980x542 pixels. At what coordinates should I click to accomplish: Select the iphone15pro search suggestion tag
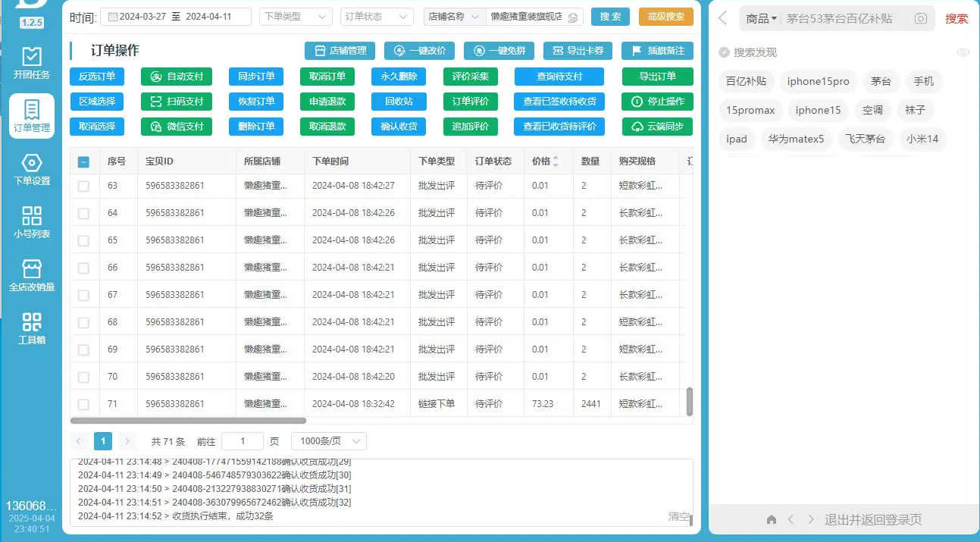click(818, 81)
